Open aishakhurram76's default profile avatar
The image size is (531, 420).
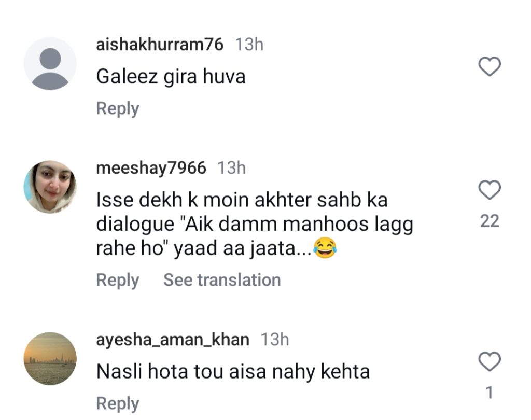pyautogui.click(x=50, y=64)
